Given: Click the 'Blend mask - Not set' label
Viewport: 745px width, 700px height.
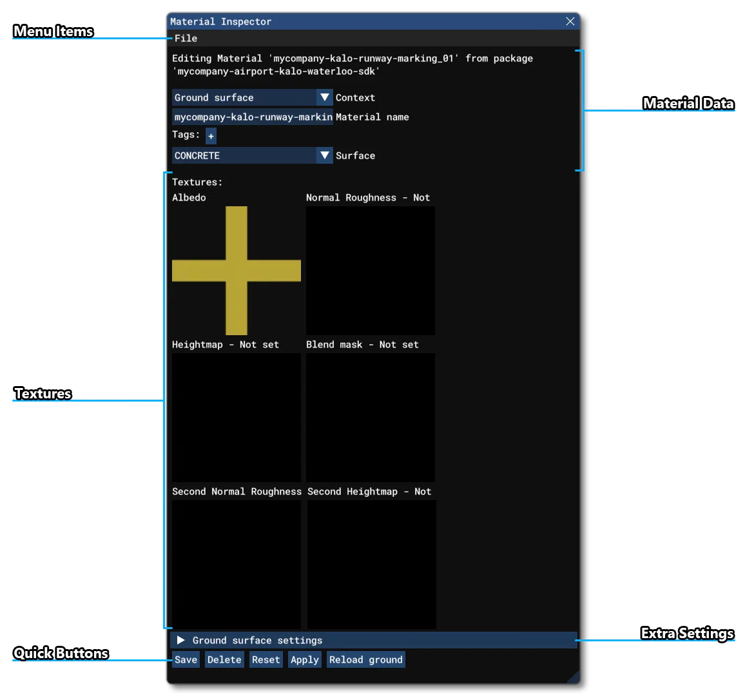Looking at the screenshot, I should (362, 345).
